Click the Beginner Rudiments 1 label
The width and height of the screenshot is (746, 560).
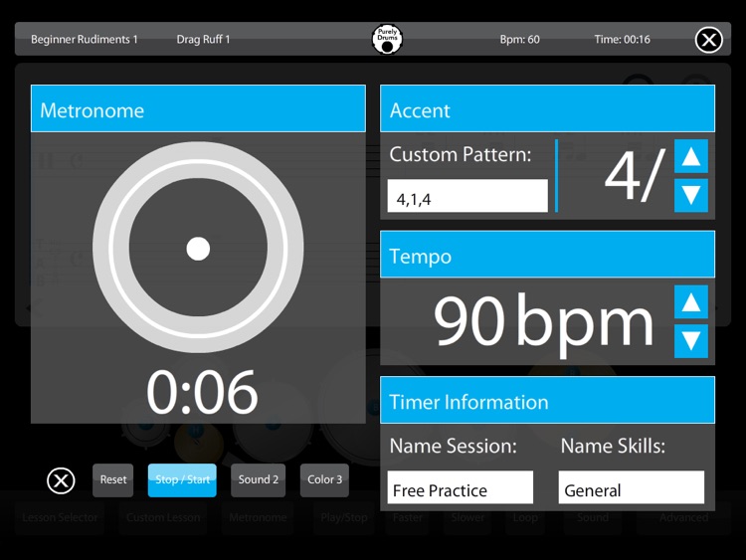85,40
